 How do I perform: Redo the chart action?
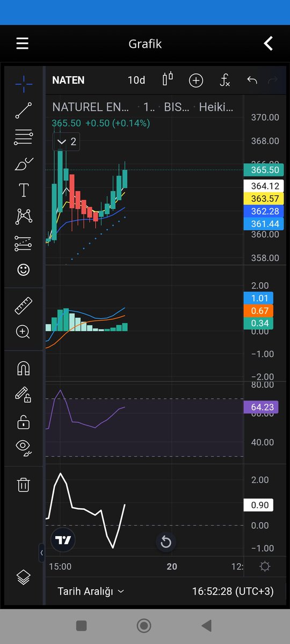click(273, 80)
